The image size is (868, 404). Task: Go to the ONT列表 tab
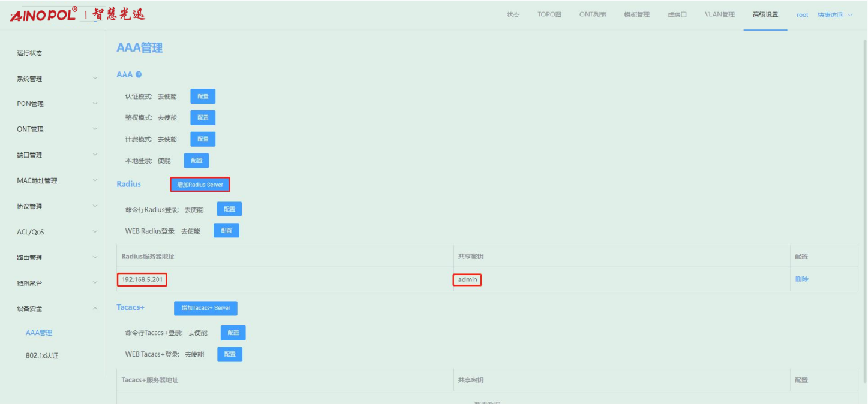pyautogui.click(x=592, y=15)
